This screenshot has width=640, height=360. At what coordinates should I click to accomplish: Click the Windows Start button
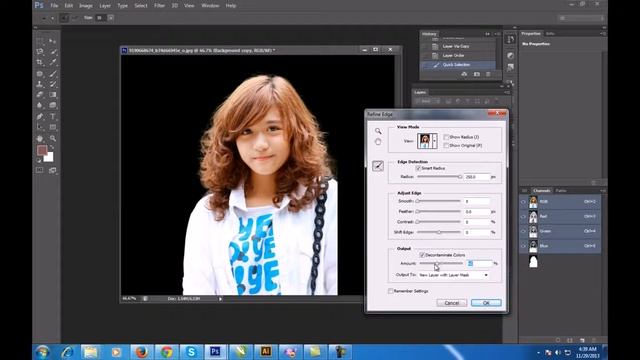[x=42, y=351]
